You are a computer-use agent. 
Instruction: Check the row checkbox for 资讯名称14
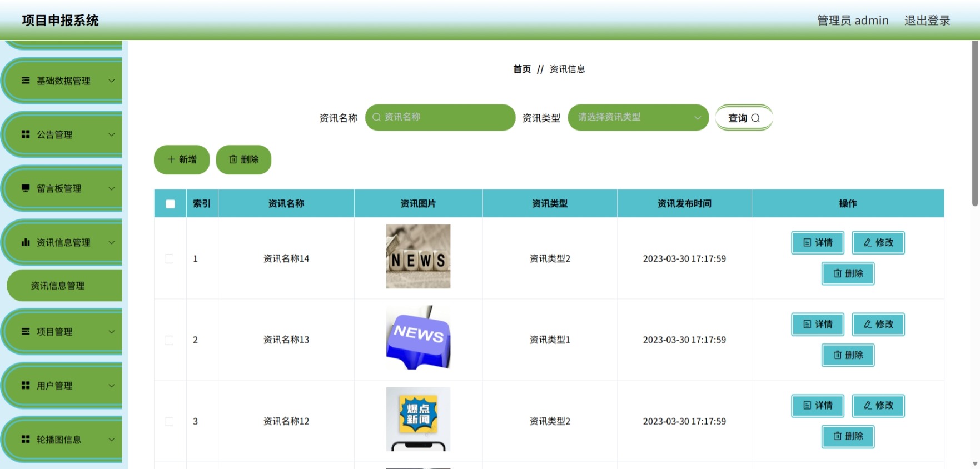point(169,258)
